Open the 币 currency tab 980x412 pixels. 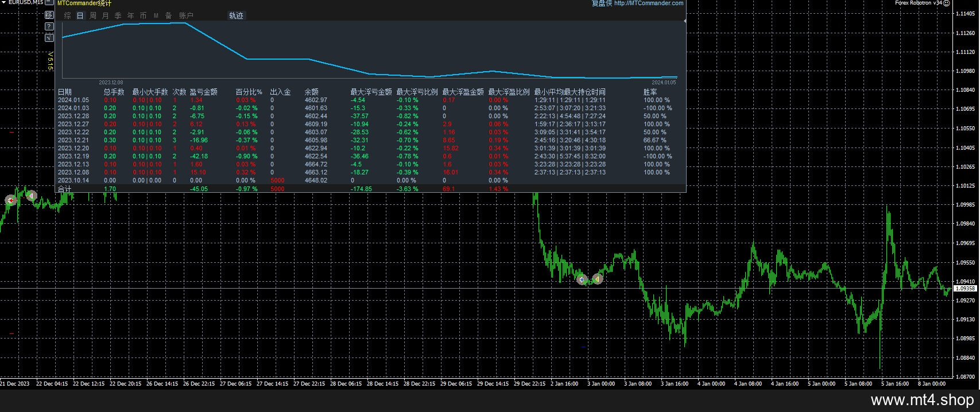click(143, 15)
